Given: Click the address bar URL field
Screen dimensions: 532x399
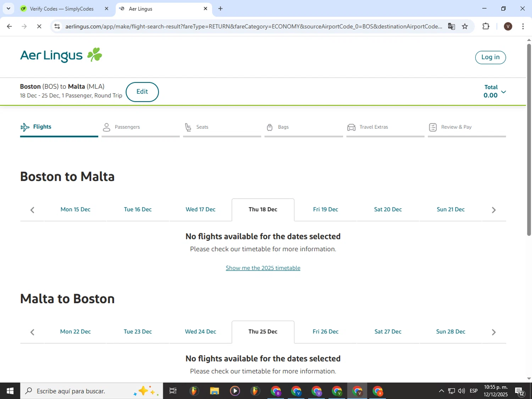Looking at the screenshot, I should [x=254, y=27].
